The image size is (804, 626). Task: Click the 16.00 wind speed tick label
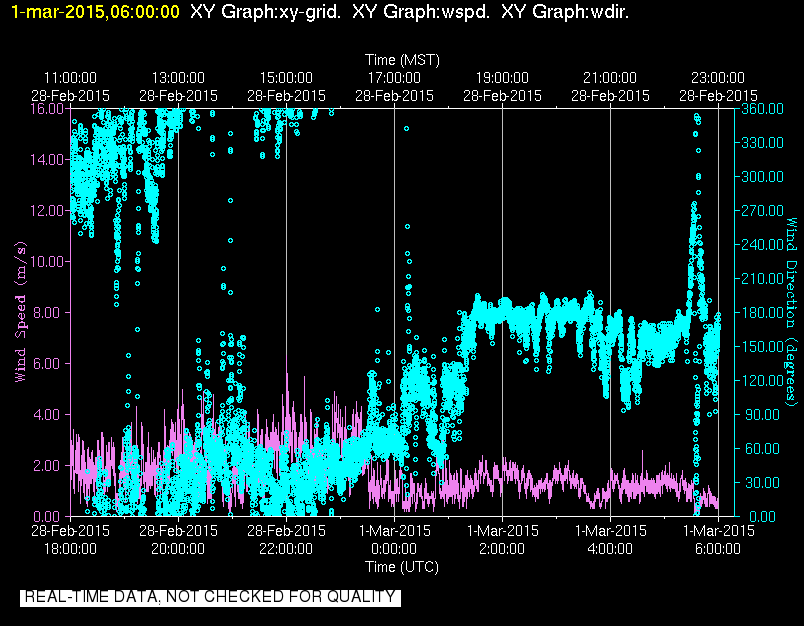pyautogui.click(x=47, y=109)
